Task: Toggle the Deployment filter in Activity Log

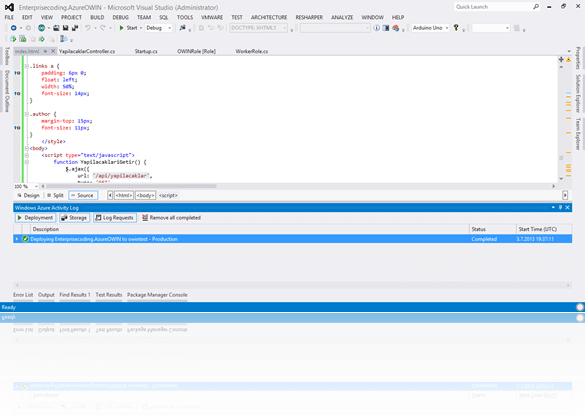Action: tap(35, 218)
